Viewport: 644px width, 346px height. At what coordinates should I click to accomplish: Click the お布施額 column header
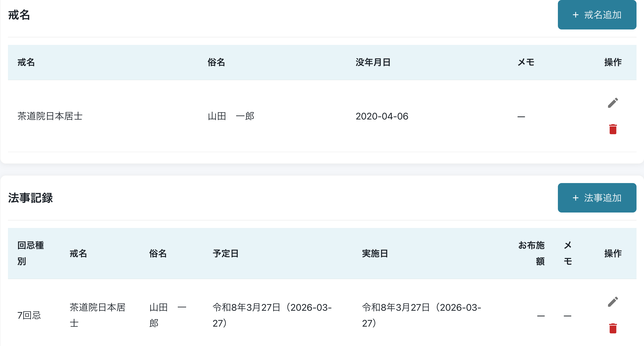(531, 253)
